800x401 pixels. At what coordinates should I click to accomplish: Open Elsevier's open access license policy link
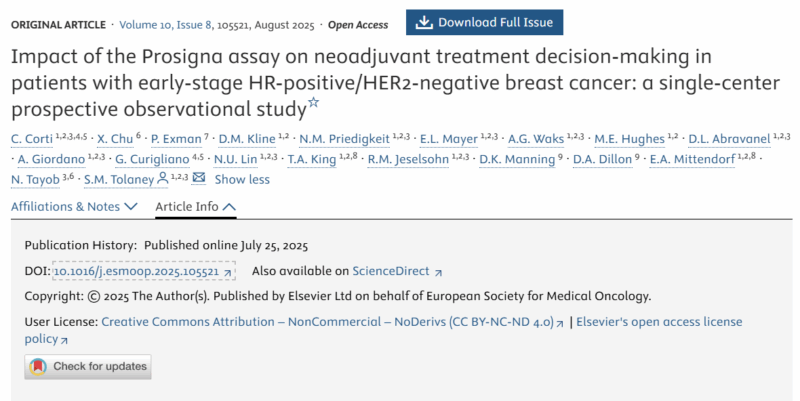pyautogui.click(x=384, y=330)
